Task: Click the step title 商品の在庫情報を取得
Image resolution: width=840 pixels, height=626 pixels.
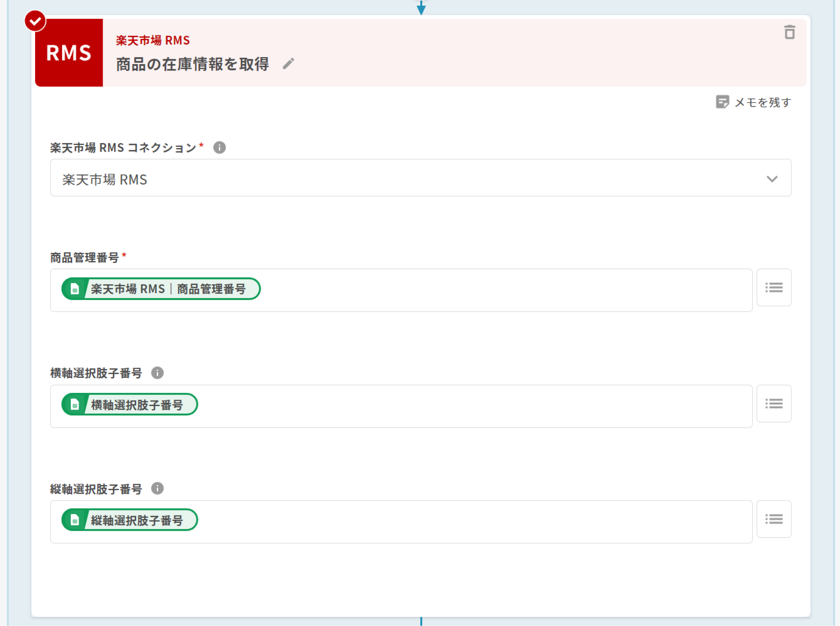Action: click(192, 64)
